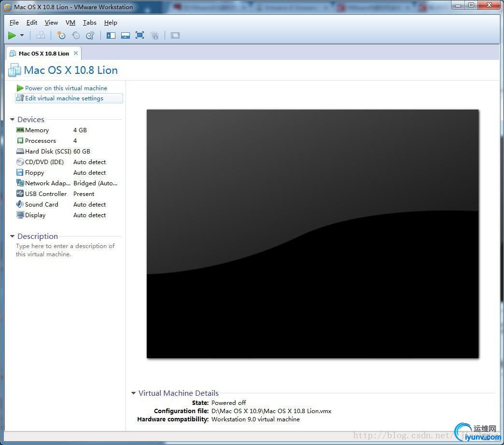The width and height of the screenshot is (504, 445).
Task: Click the black VM screen preview
Action: tap(313, 234)
